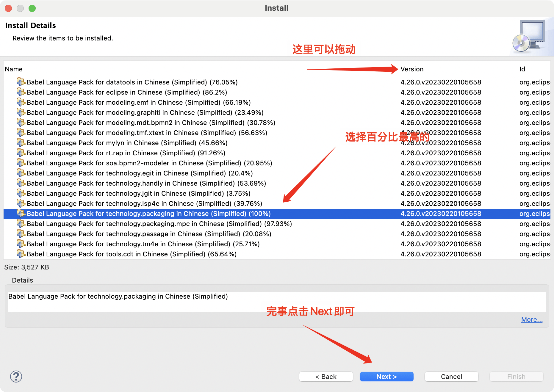554x392 pixels.
Task: Select the datatools in Chinese (76.05%) row
Action: (x=277, y=82)
